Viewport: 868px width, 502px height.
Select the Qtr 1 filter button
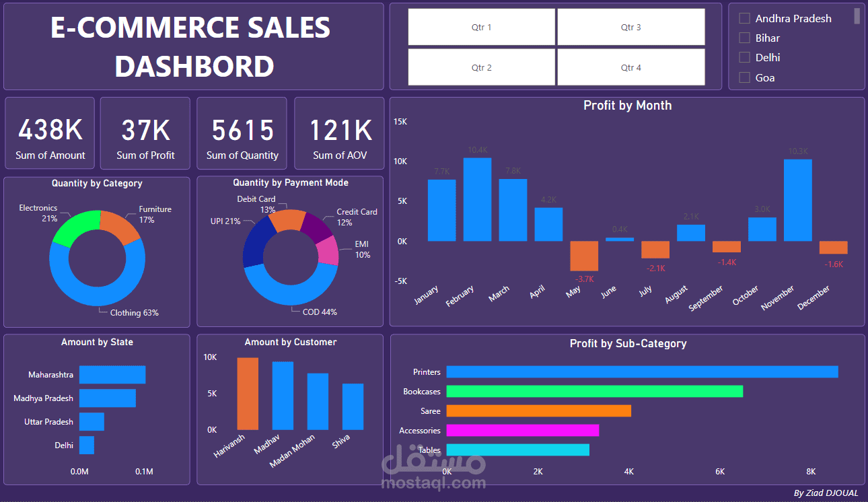point(481,27)
